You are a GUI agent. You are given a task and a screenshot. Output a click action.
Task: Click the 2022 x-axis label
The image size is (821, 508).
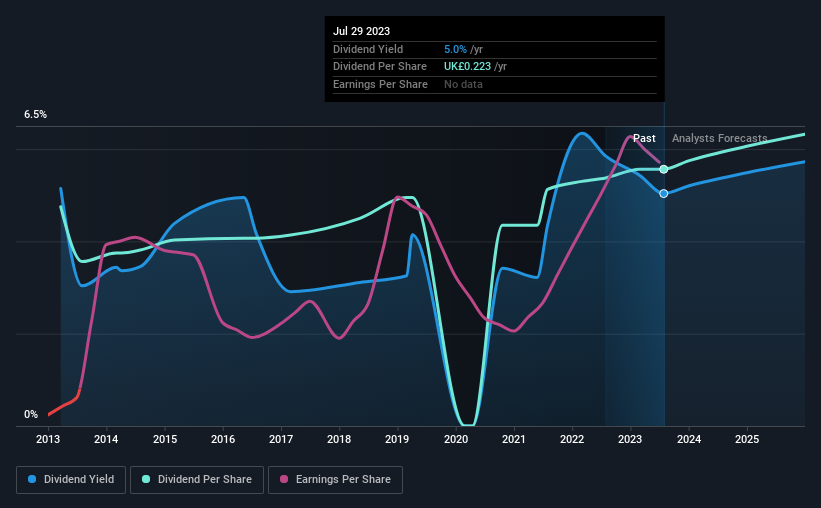(x=572, y=439)
